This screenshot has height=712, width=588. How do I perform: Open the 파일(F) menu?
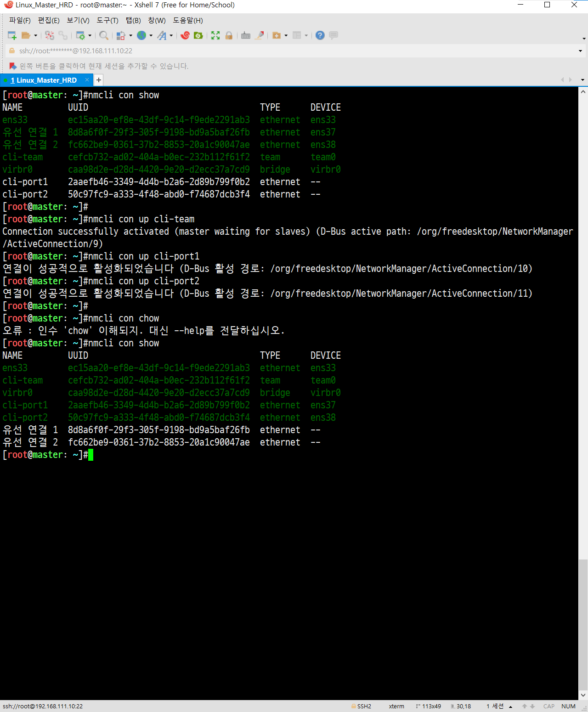(x=20, y=20)
